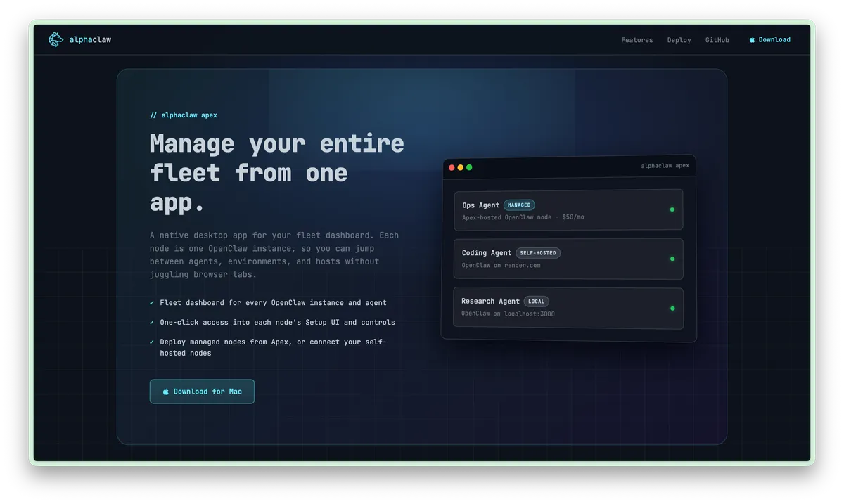Viewport: 844px width, 504px height.
Task: Open the Features nav link
Action: (637, 40)
